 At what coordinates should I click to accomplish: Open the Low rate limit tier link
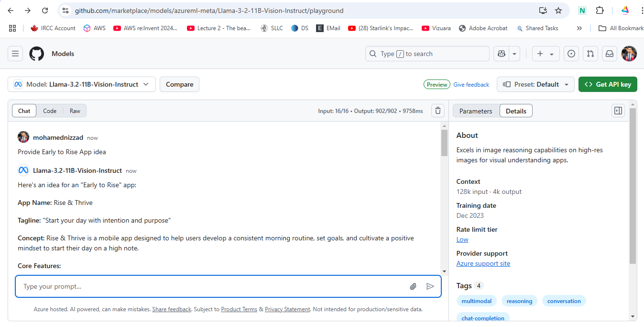click(x=462, y=239)
